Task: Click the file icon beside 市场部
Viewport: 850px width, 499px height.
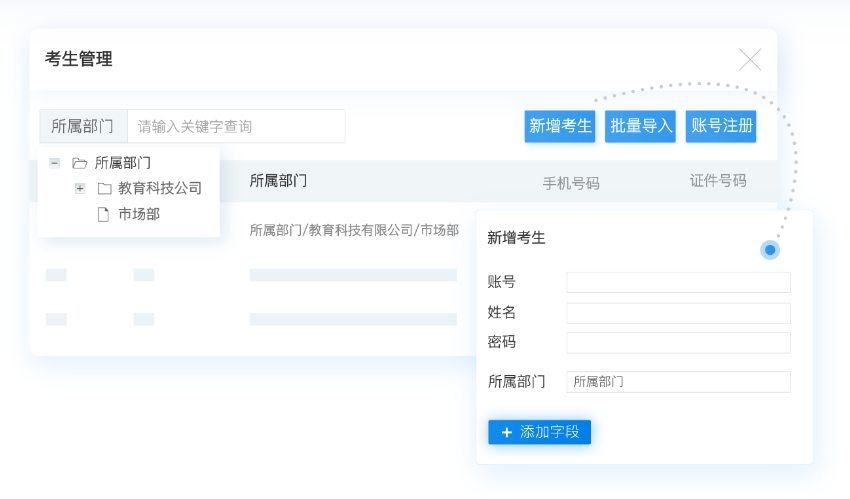Action: pos(102,213)
